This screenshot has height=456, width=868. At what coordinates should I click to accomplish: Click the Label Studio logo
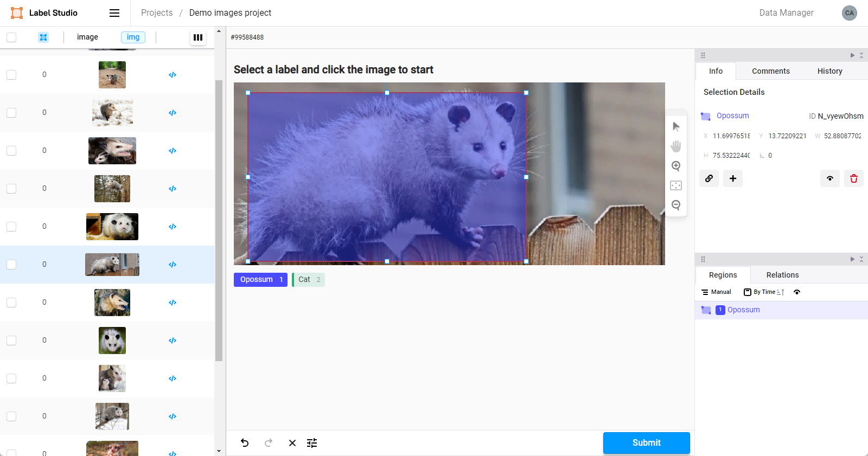point(44,13)
